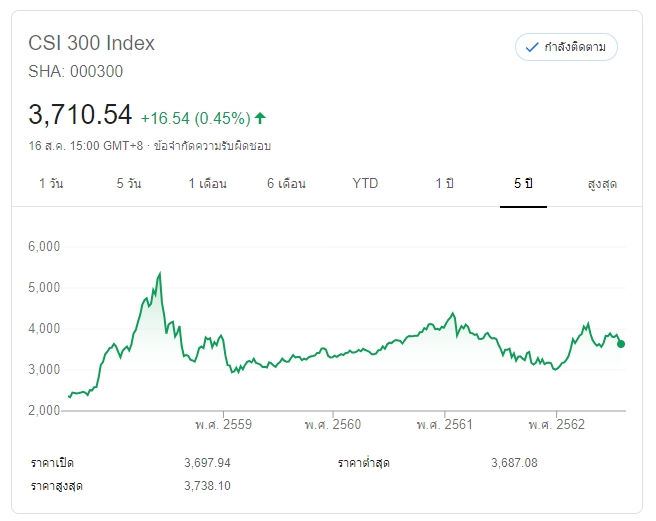Switch to the 6 เดือน tab
The width and height of the screenshot is (656, 521).
pos(286,184)
